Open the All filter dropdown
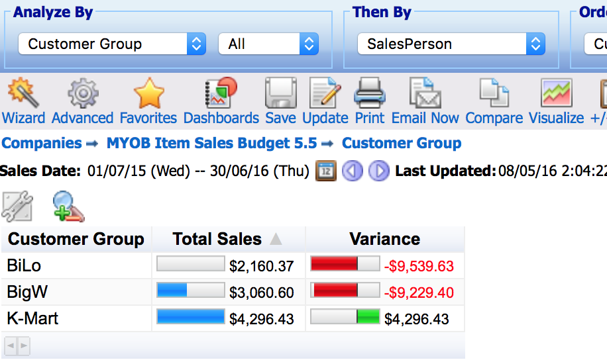 pyautogui.click(x=268, y=44)
